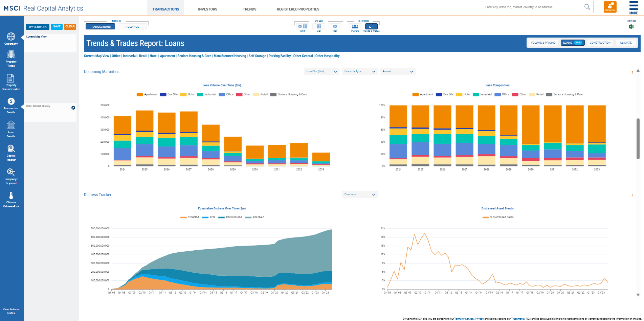Image resolution: width=644 pixels, height=321 pixels.
Task: Enable the Construction report view
Action: (600, 42)
